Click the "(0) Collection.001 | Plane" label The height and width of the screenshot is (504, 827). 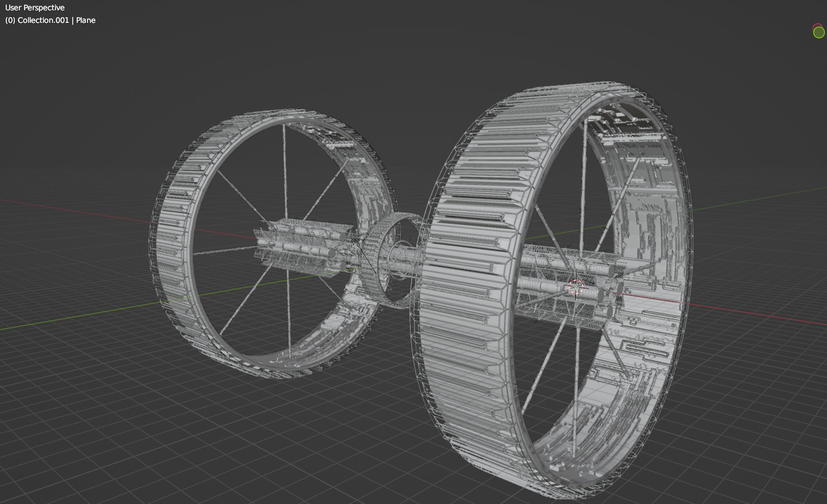tap(50, 20)
